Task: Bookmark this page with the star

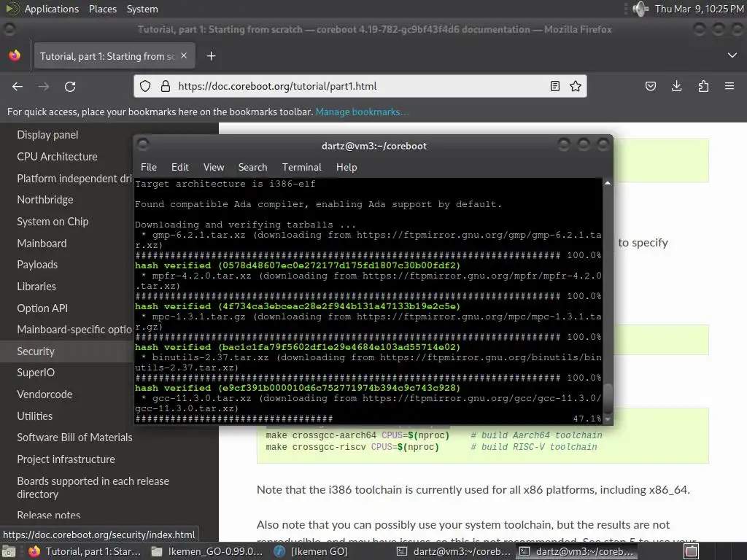Action: 576,86
